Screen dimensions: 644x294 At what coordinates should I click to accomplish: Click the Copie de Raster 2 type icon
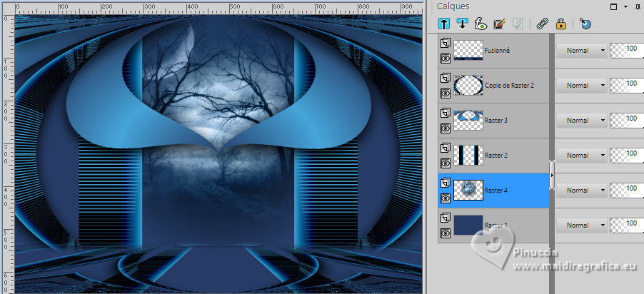tap(446, 78)
